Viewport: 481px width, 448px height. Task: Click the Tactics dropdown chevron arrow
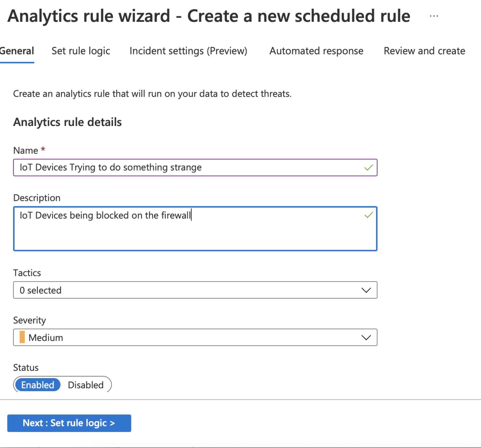pyautogui.click(x=366, y=290)
